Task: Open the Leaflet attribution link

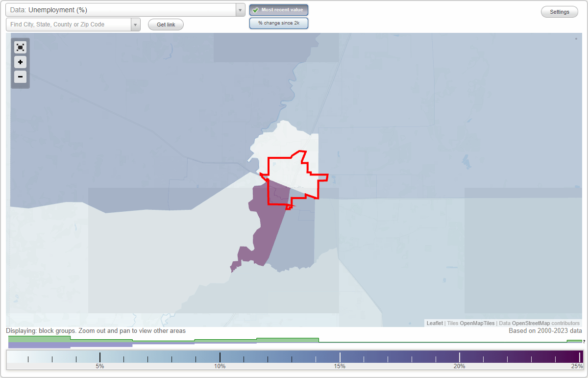Action: (x=435, y=323)
